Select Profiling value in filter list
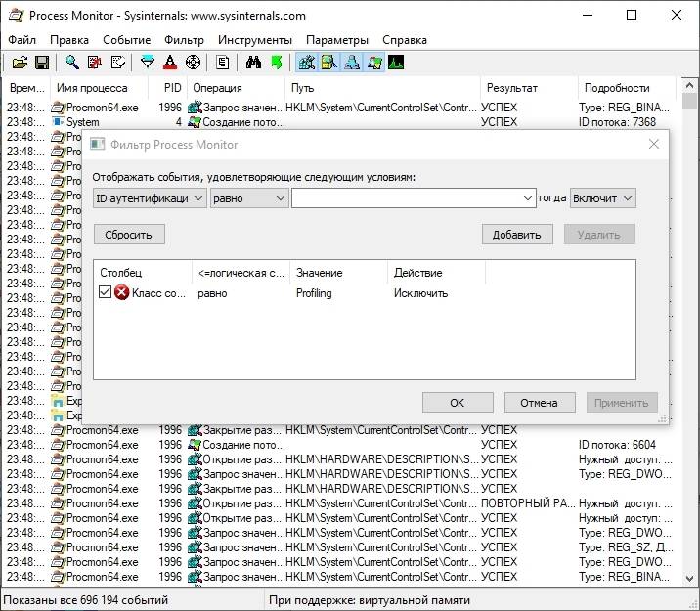Viewport: 700px width, 611px height. pyautogui.click(x=314, y=293)
